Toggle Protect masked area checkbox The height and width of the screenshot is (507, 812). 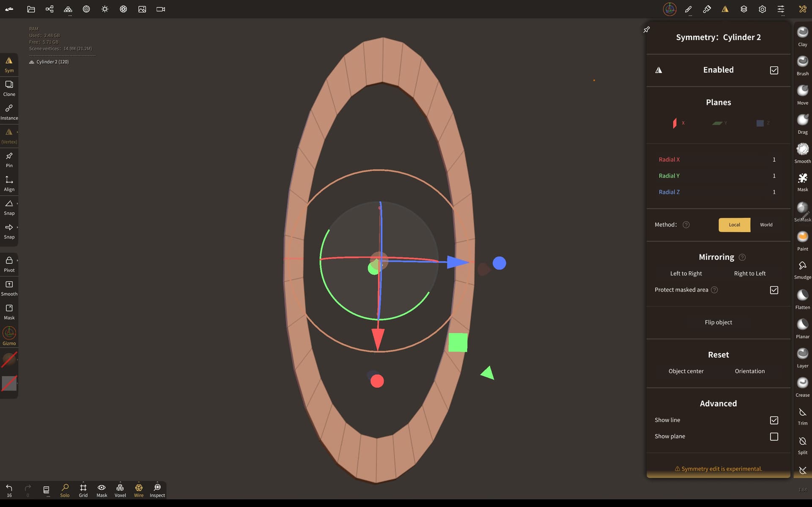point(774,290)
